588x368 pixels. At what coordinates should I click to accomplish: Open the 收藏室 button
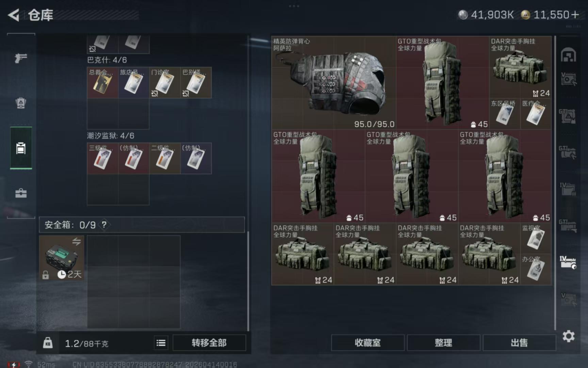367,343
